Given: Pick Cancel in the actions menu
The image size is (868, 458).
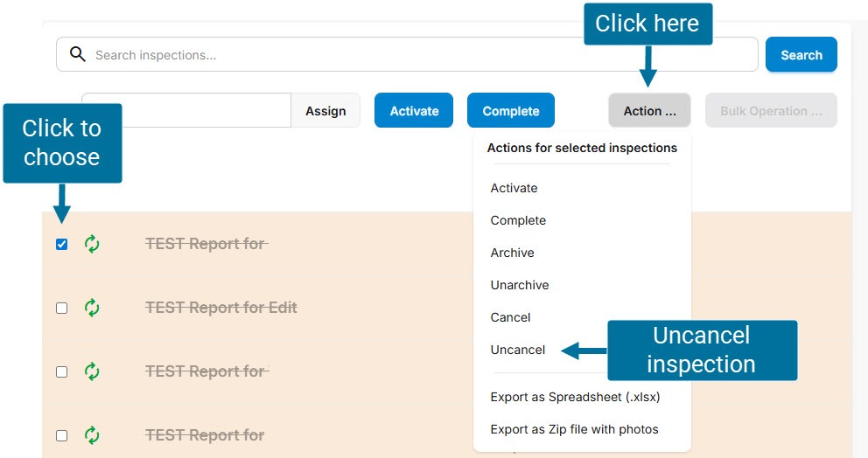Looking at the screenshot, I should 511,317.
